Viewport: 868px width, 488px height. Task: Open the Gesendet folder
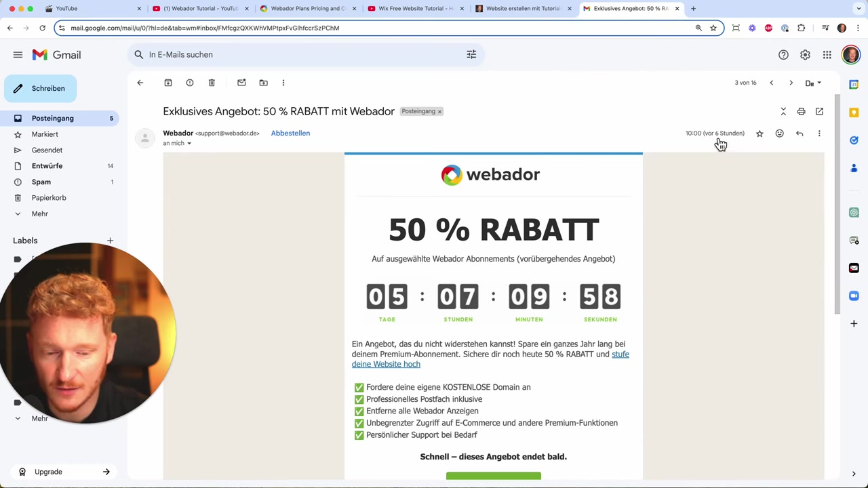pyautogui.click(x=61, y=150)
